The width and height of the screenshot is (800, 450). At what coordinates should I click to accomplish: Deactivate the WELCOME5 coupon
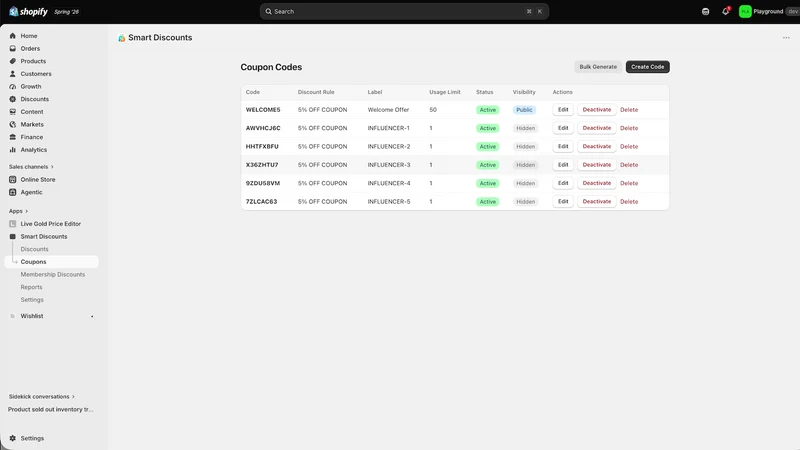(x=596, y=110)
